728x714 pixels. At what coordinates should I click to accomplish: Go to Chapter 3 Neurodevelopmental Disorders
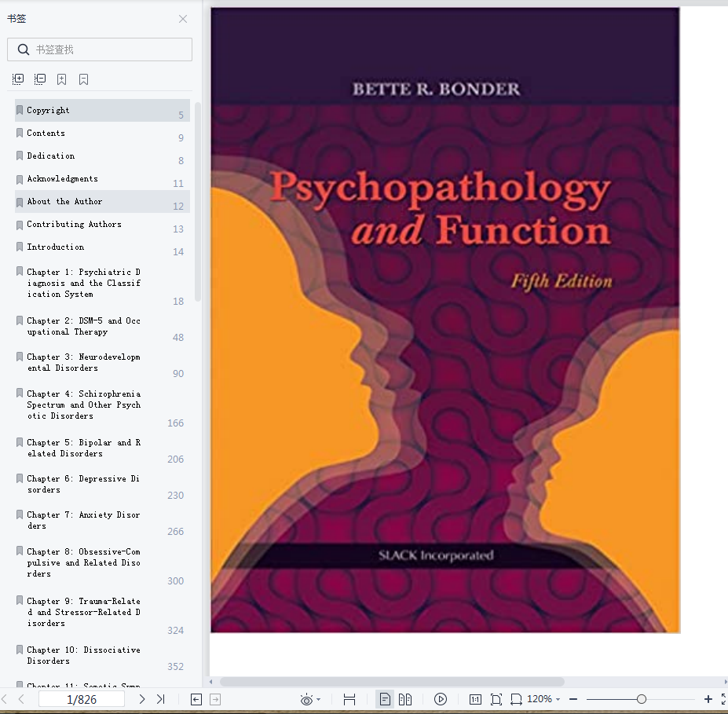tap(102, 364)
